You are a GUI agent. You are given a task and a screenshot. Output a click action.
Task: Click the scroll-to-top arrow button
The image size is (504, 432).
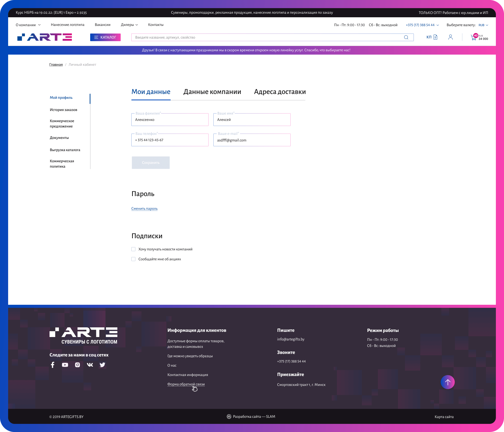(x=448, y=382)
